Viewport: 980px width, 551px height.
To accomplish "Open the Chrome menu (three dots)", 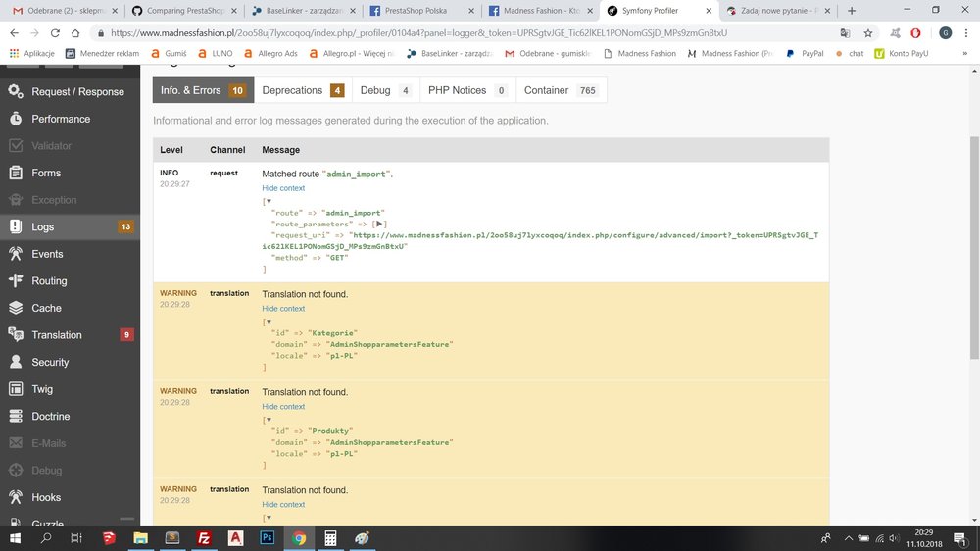I will pyautogui.click(x=966, y=33).
